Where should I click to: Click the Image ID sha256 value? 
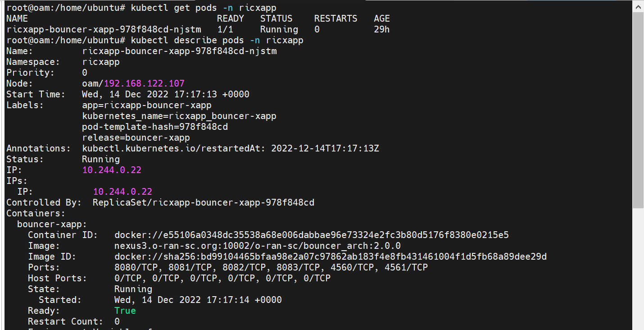[x=331, y=257]
